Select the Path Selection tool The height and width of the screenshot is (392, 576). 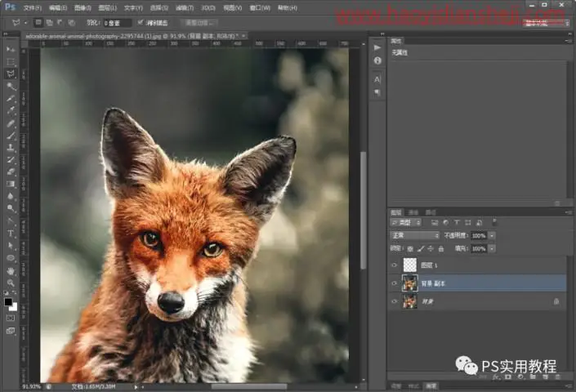point(11,246)
